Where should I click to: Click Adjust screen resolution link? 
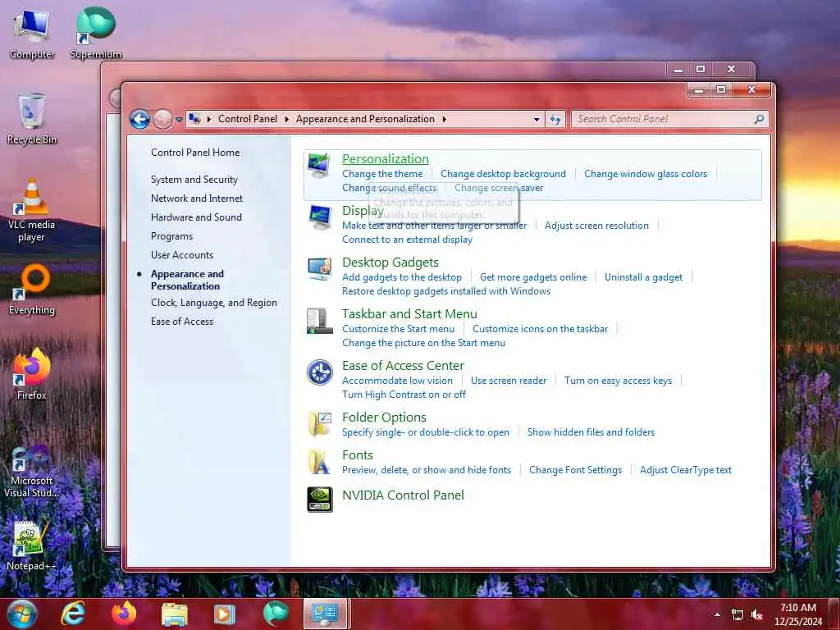[596, 226]
